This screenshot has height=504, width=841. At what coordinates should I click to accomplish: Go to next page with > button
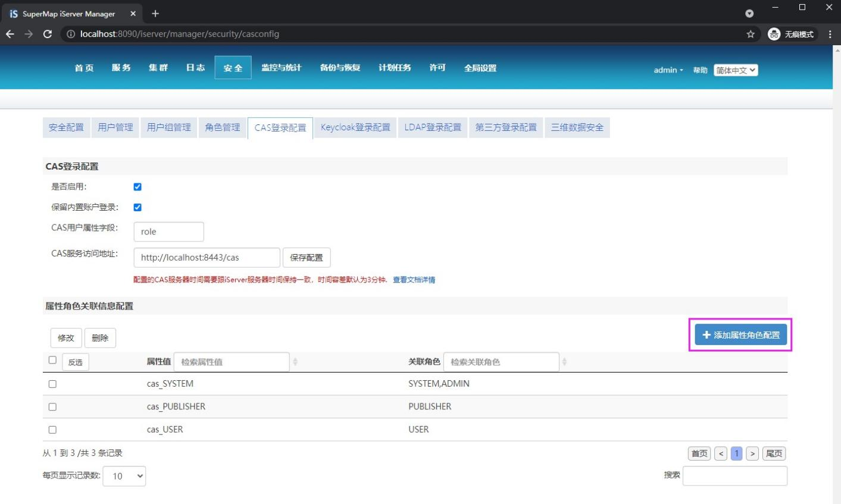pos(752,453)
